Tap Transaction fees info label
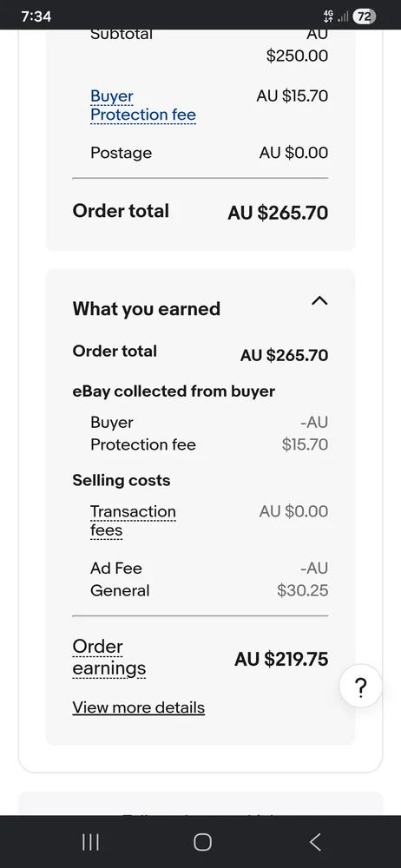 point(133,521)
